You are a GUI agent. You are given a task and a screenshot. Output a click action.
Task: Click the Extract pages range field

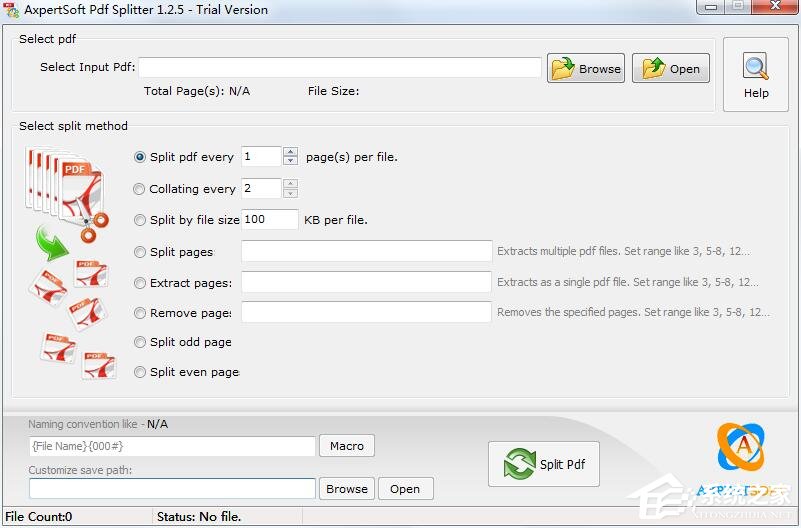pos(366,282)
